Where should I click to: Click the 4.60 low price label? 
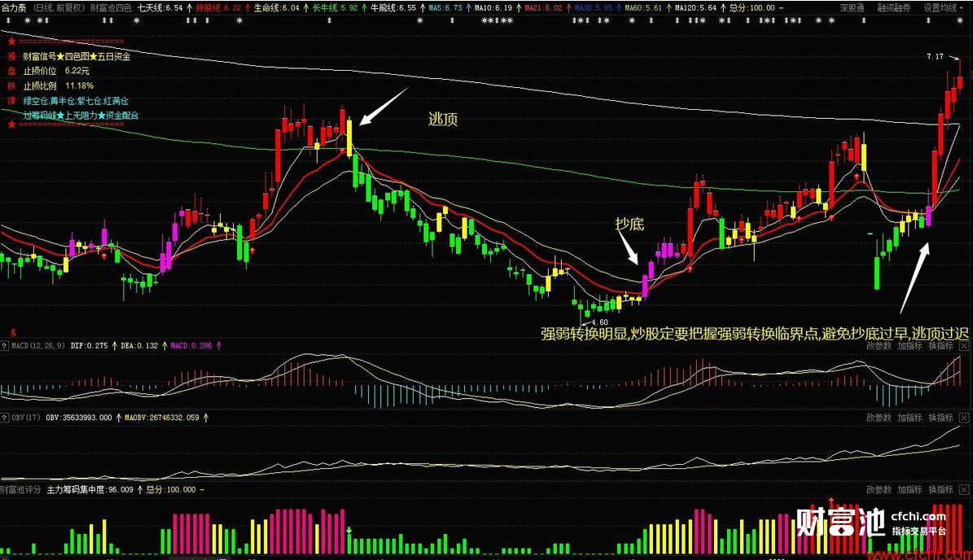click(599, 322)
